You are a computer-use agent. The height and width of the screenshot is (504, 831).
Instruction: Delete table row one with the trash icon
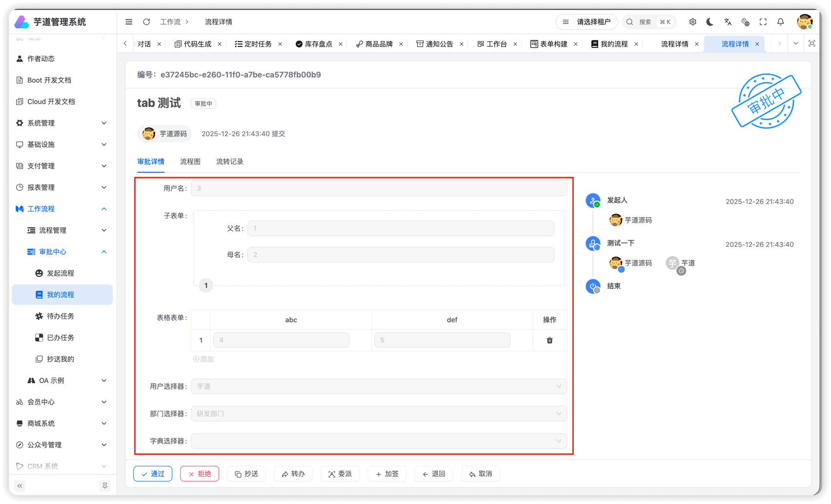tap(549, 340)
